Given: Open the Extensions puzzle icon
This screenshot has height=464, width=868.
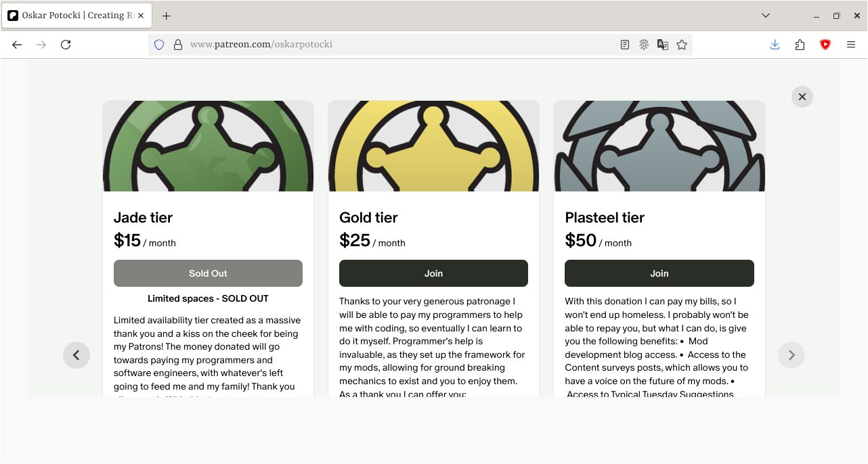Looking at the screenshot, I should tap(800, 45).
